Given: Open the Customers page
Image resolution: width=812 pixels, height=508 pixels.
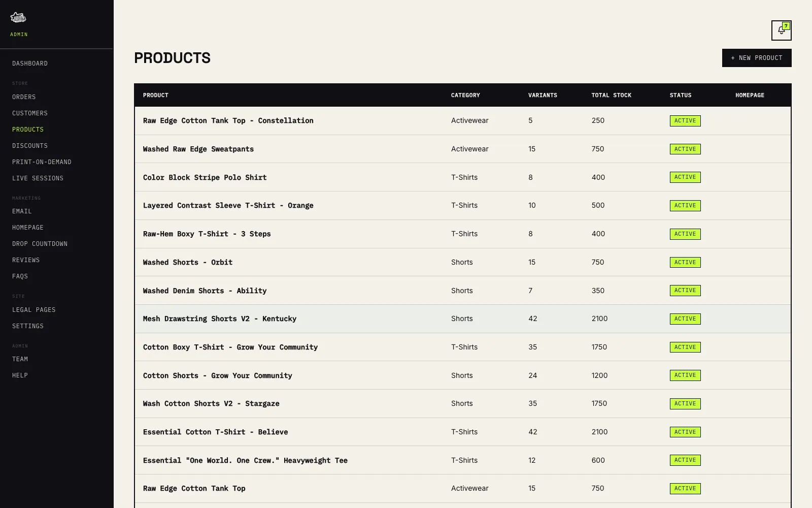Looking at the screenshot, I should click(x=30, y=113).
